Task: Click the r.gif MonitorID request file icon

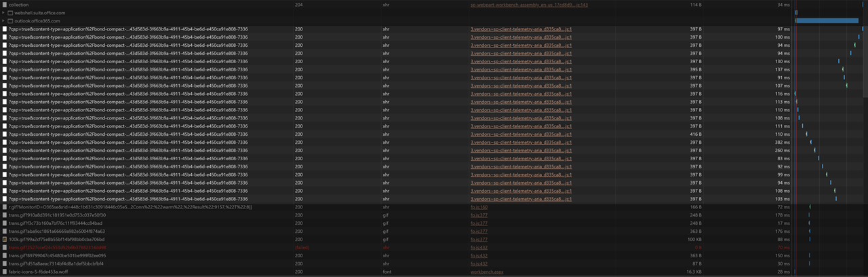Action: (5, 207)
